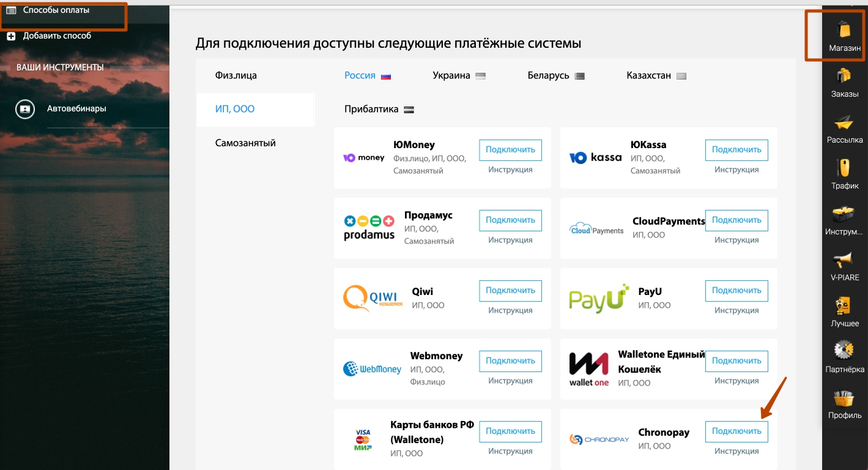Open Инструкция link for PayU

click(x=736, y=311)
